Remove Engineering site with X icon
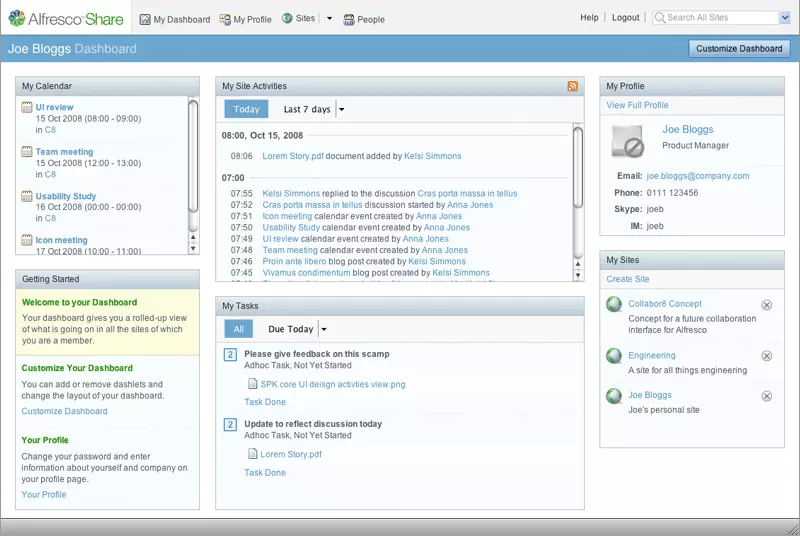Screen dimensions: 800x536 click(x=766, y=356)
